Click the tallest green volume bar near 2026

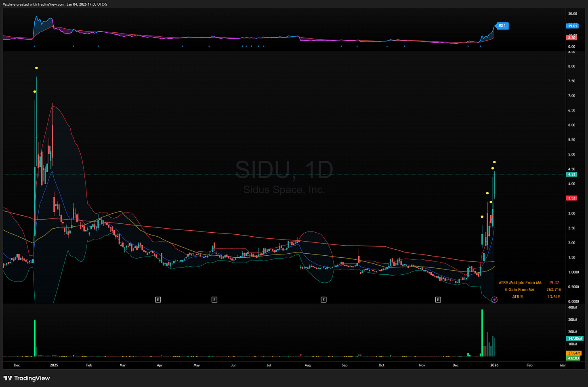(482, 333)
